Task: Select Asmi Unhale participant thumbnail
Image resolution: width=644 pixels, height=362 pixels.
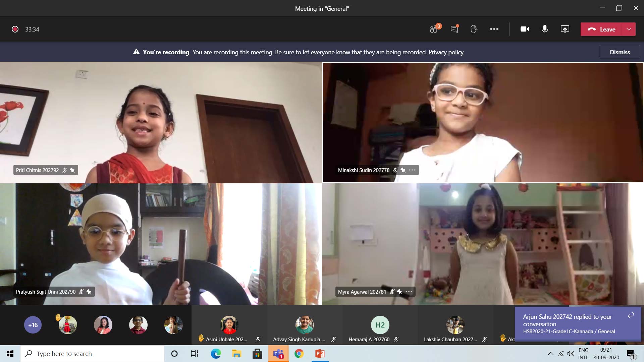Action: coord(229,325)
